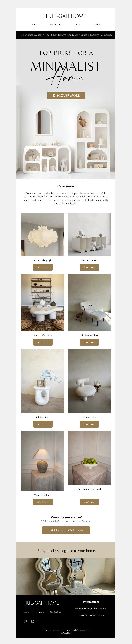This screenshot has width=132, height=644.
Task: Shop now for Ulla Sherpa Chair
Action: (x=89, y=342)
